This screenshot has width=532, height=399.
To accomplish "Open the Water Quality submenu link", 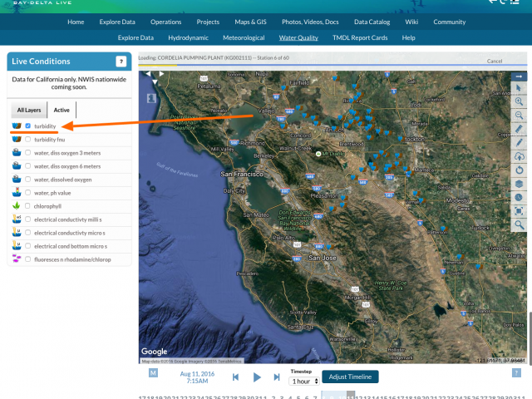I will 298,37.
